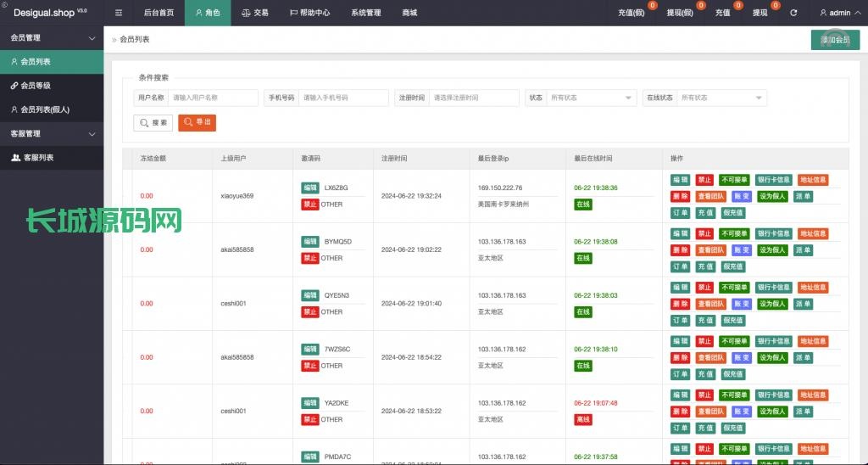
Task: Click the hamburger sidebar collapse icon
Action: pos(119,13)
